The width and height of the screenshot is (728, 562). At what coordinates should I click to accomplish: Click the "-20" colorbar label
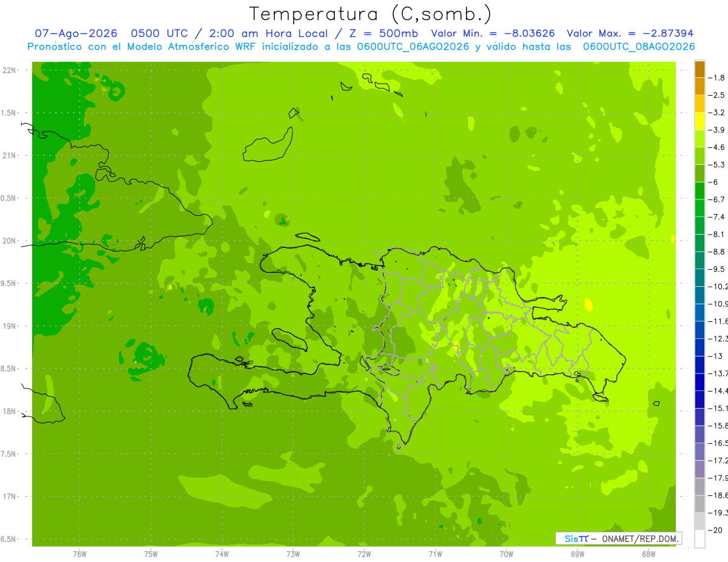click(715, 530)
